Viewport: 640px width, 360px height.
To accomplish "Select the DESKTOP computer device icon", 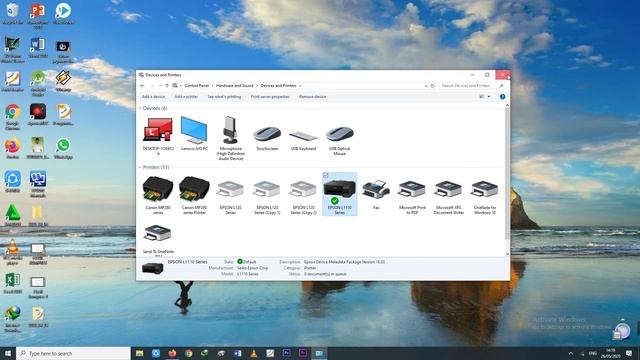I will coord(158,136).
